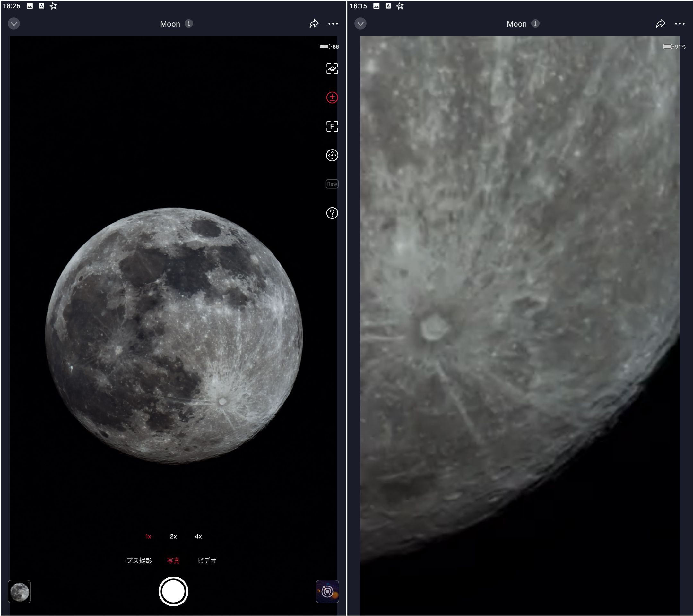This screenshot has width=693, height=616.
Task: Switch to the プス撮影 timelapse tab
Action: [x=139, y=560]
